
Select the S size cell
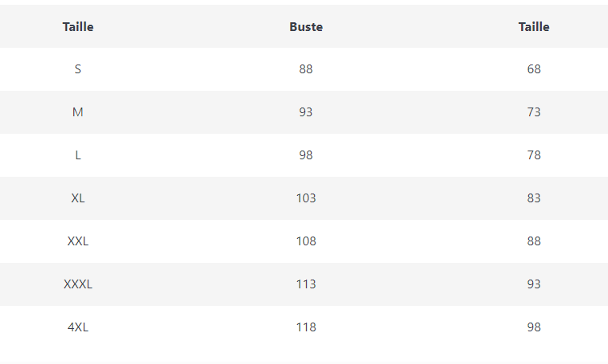(x=78, y=69)
